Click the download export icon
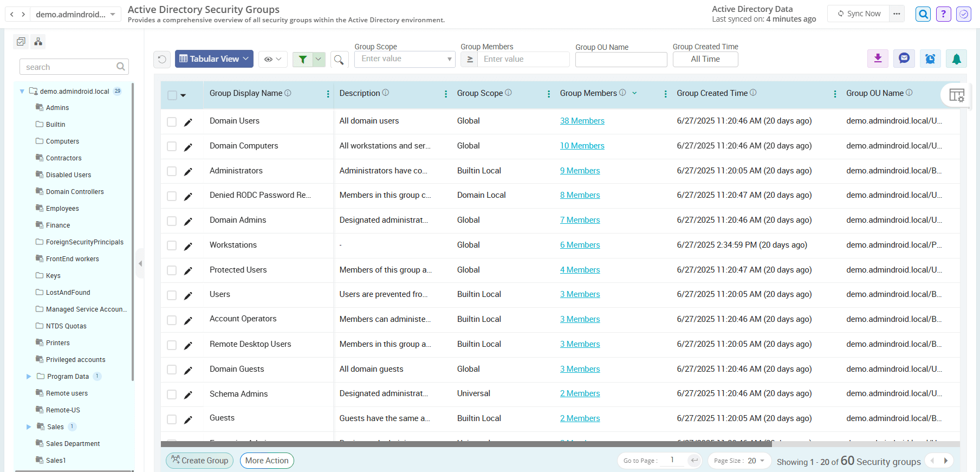The width and height of the screenshot is (980, 472). click(x=878, y=59)
